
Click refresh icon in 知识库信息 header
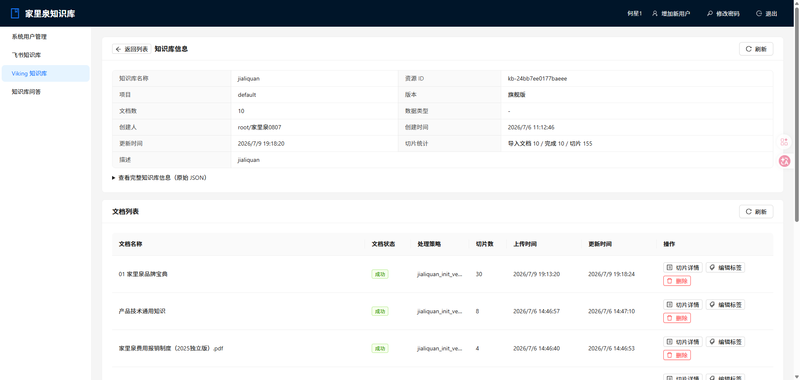point(748,49)
